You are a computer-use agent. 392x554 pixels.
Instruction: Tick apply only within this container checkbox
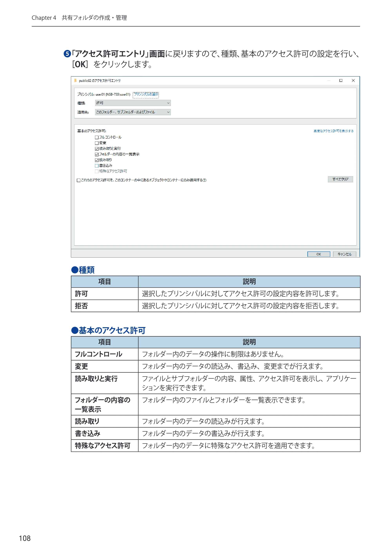click(78, 180)
